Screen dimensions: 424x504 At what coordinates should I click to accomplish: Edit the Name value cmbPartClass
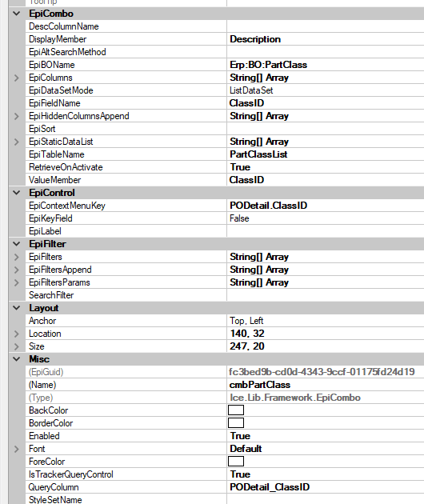pos(326,385)
